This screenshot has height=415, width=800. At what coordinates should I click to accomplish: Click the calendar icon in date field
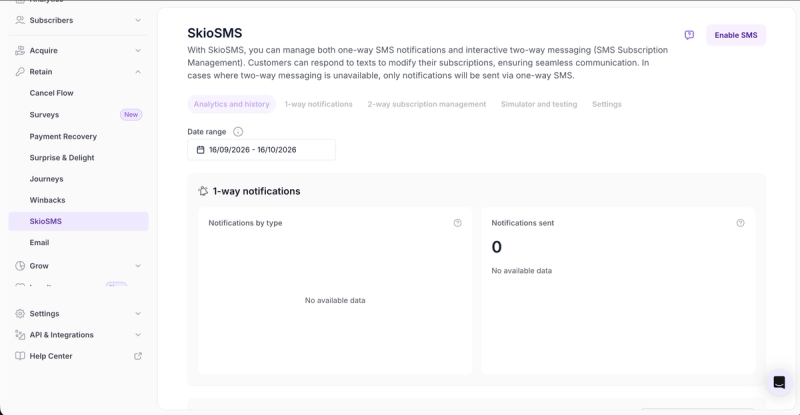[x=201, y=150]
